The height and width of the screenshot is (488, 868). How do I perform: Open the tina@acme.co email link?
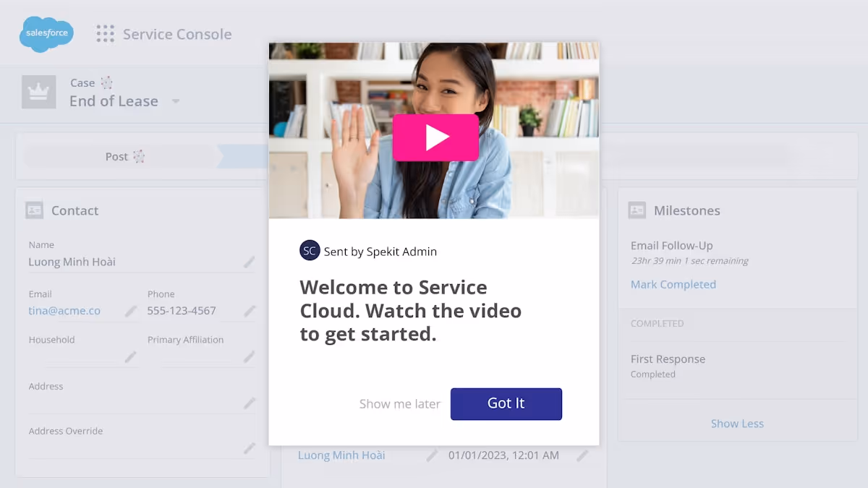tap(64, 311)
